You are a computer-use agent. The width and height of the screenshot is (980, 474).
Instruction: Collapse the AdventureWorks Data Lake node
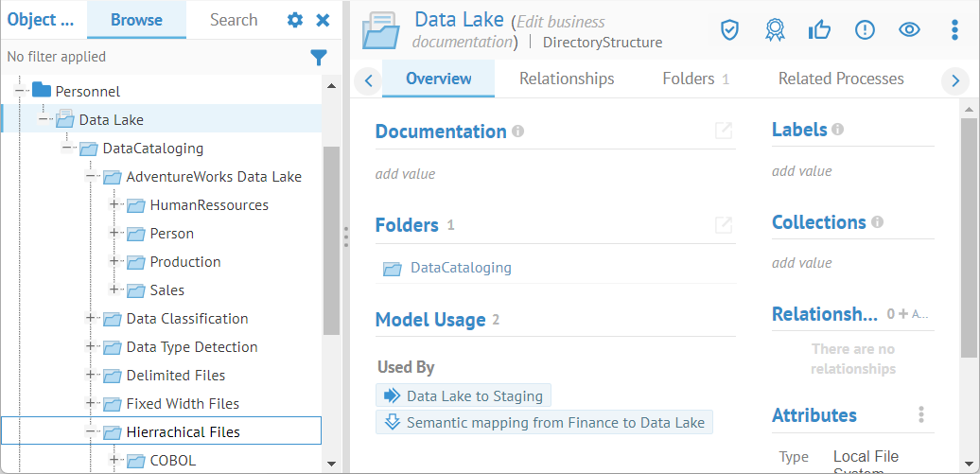91,177
